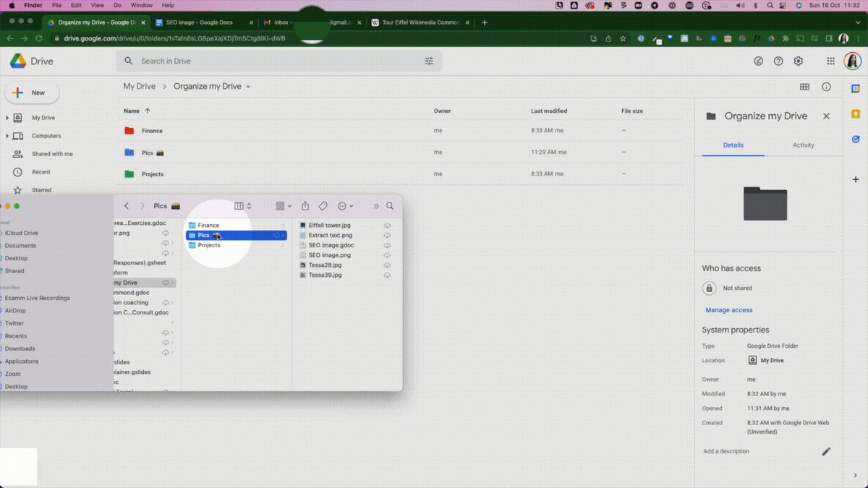Click the Finder tag toolbar icon
The width and height of the screenshot is (868, 488).
point(323,206)
